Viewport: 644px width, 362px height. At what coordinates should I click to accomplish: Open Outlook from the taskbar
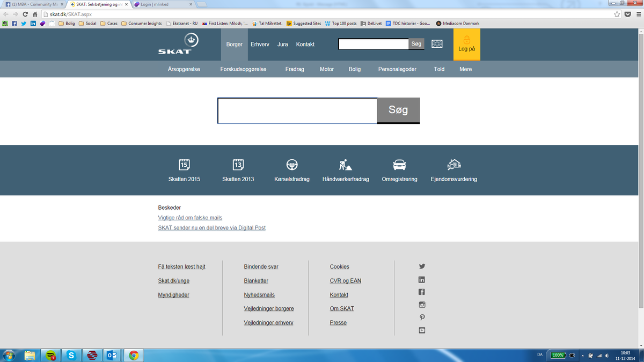click(112, 355)
